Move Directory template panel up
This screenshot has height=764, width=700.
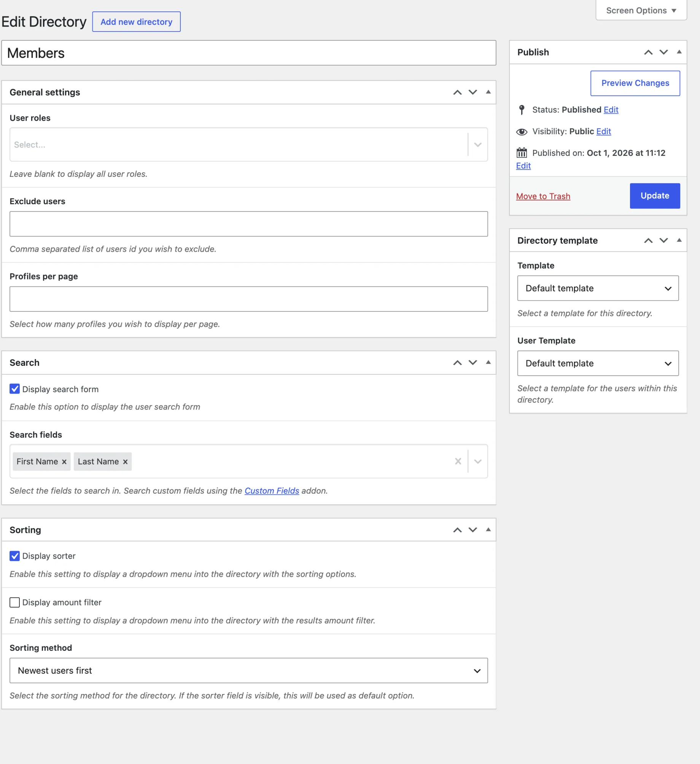coord(648,241)
